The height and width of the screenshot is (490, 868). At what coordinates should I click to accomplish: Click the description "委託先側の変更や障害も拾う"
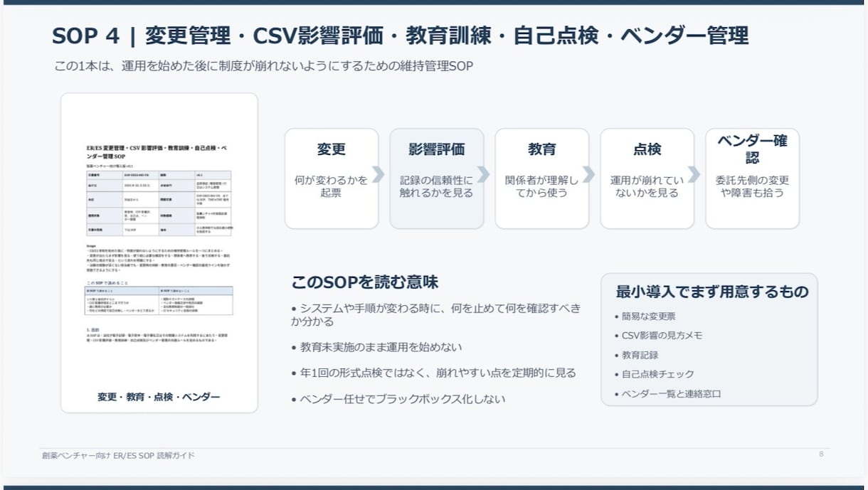[753, 186]
